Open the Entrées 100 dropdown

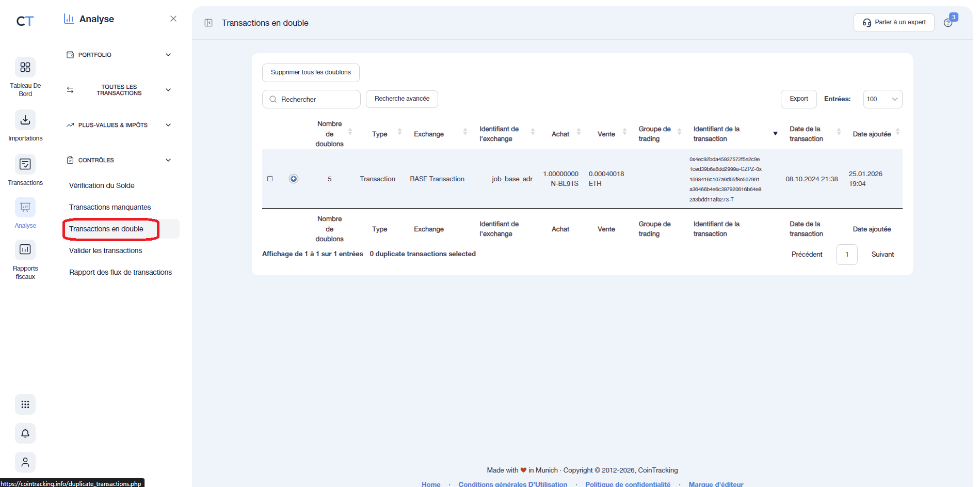tap(882, 99)
